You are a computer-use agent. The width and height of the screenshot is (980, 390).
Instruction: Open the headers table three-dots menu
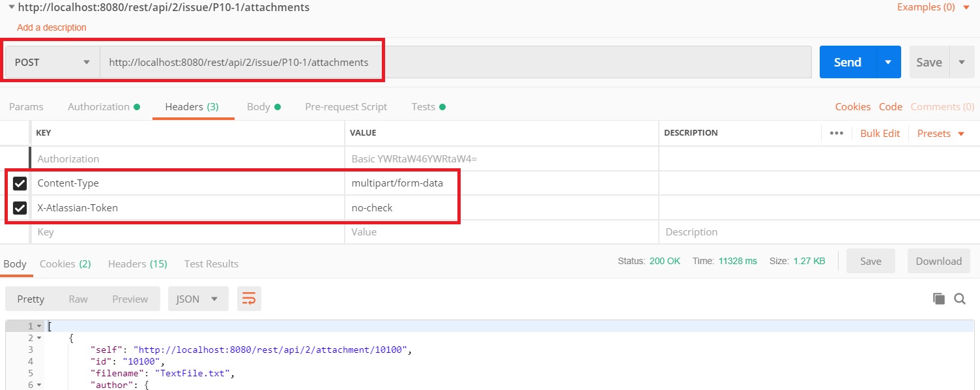coord(837,133)
